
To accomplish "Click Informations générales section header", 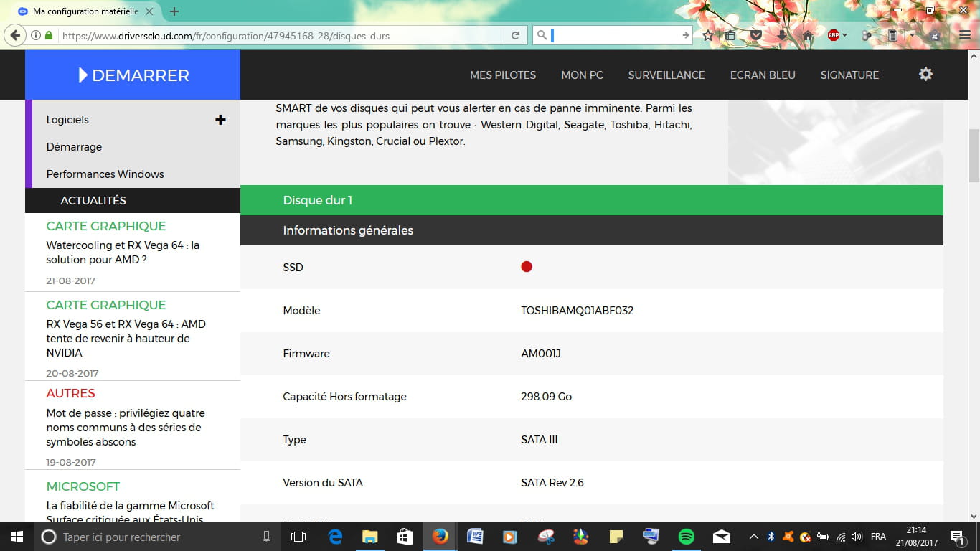I will click(x=592, y=230).
